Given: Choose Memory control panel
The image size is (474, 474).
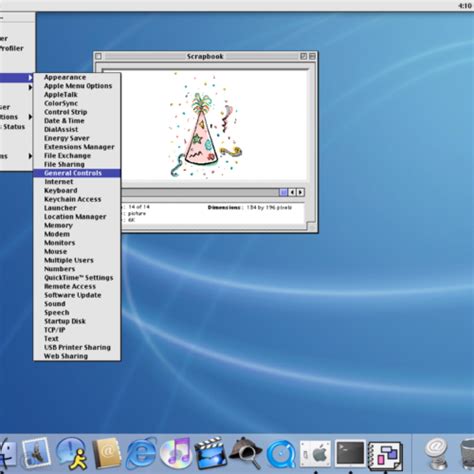Looking at the screenshot, I should point(77,225).
